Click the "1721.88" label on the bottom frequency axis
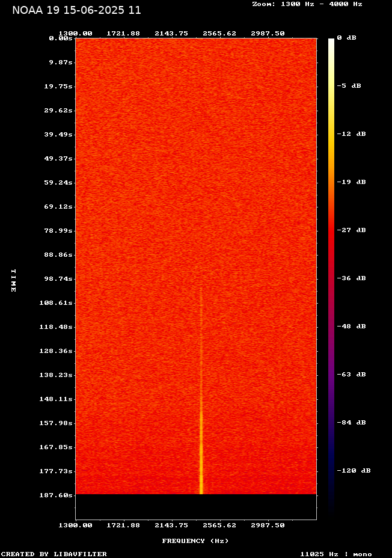This screenshot has height=558, width=392. click(x=123, y=525)
